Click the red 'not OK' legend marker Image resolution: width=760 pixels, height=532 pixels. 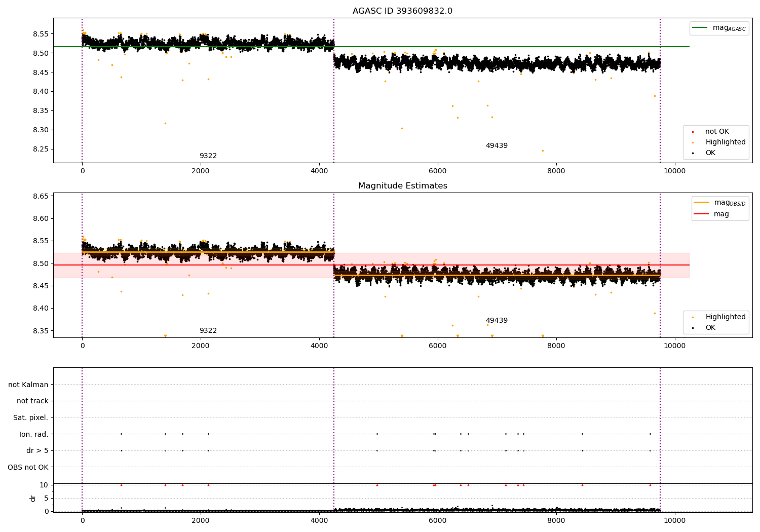(x=693, y=132)
